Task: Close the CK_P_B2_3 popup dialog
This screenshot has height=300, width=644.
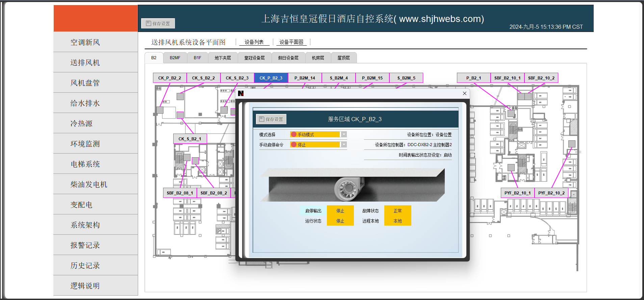Action: (465, 93)
